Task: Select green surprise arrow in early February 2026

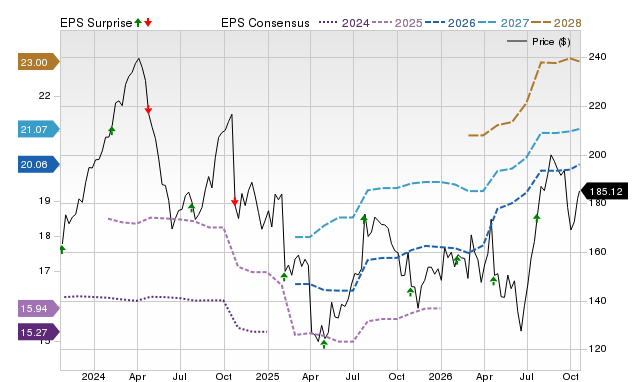Action: tap(457, 260)
